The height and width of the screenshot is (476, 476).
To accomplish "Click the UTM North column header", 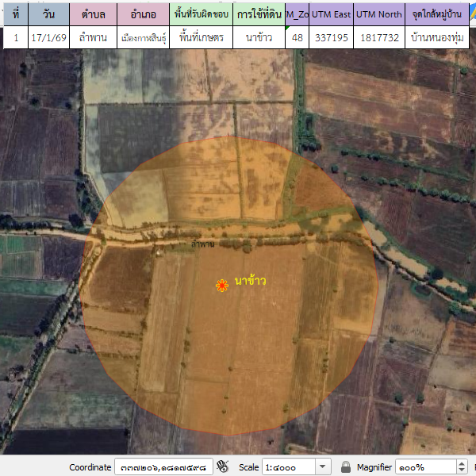I will [378, 14].
